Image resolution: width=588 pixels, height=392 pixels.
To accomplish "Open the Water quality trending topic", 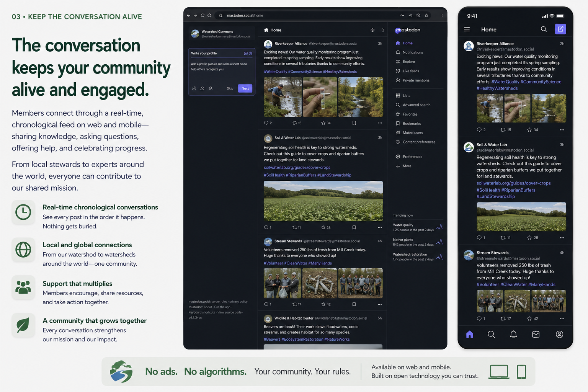I will click(418, 227).
